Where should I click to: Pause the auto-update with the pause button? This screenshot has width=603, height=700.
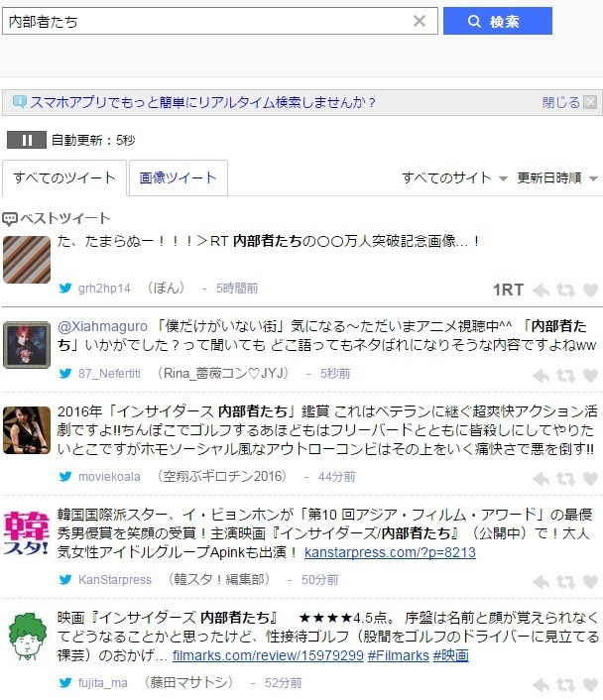point(27,140)
